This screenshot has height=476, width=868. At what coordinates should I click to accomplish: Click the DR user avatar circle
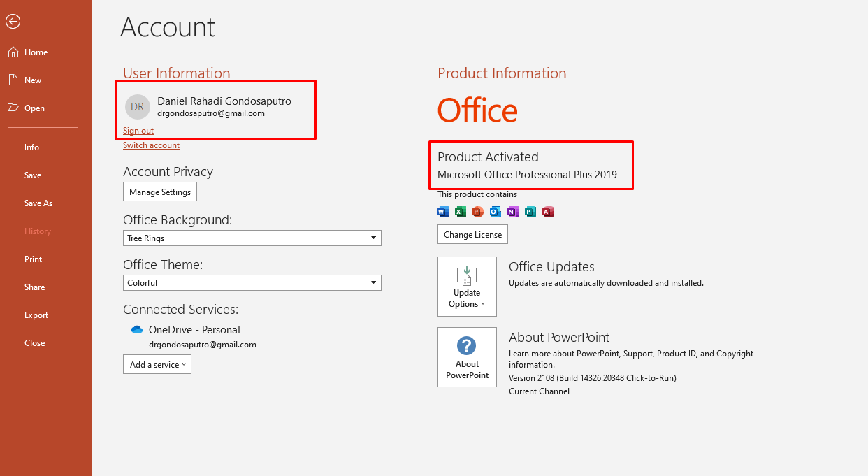pos(138,107)
